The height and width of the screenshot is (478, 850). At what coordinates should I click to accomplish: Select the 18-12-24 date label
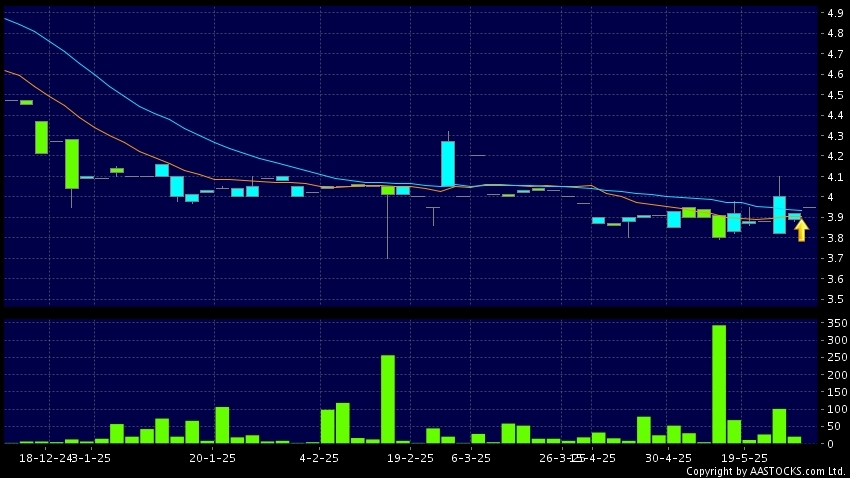point(45,458)
